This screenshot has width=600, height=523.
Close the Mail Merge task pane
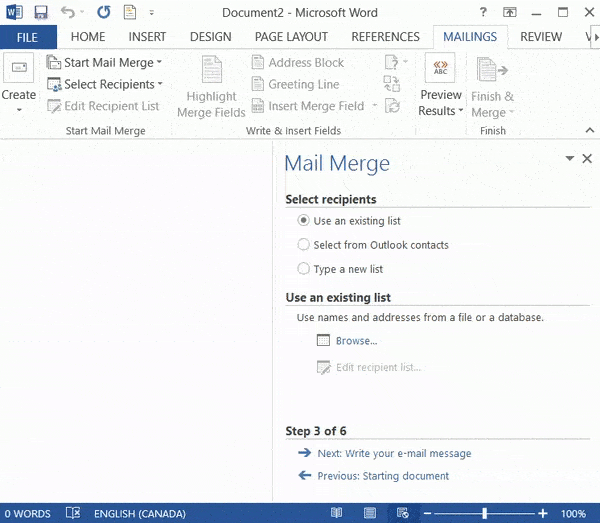tap(587, 158)
